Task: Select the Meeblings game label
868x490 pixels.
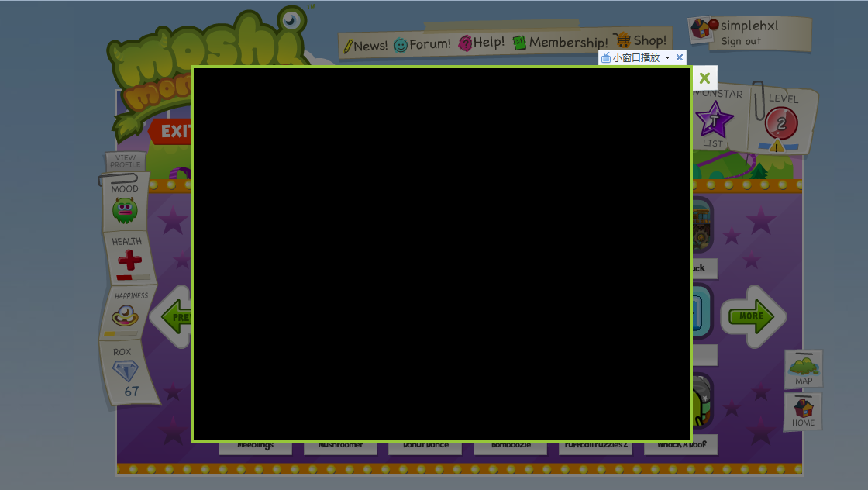Action: click(255, 447)
